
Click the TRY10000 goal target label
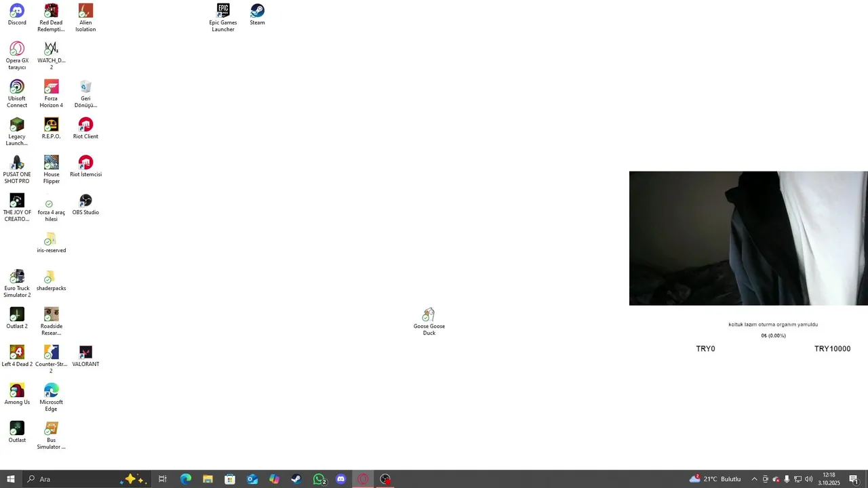click(x=832, y=349)
